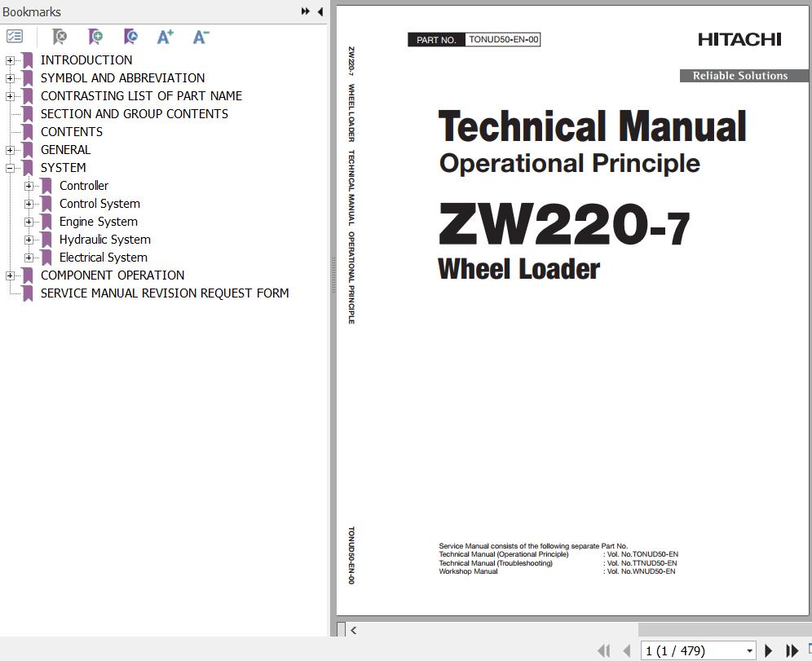Collapse the Bookmarks panel with left arrow
The width and height of the screenshot is (812, 661).
tap(320, 11)
